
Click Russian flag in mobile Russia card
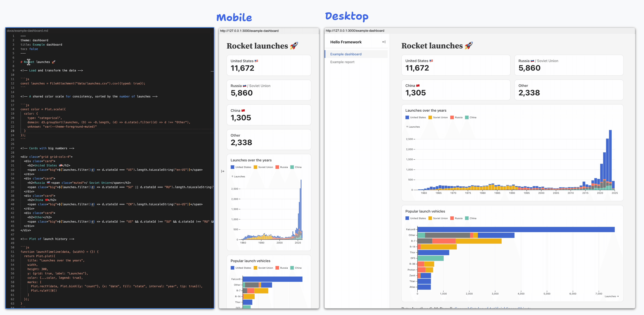tap(245, 86)
